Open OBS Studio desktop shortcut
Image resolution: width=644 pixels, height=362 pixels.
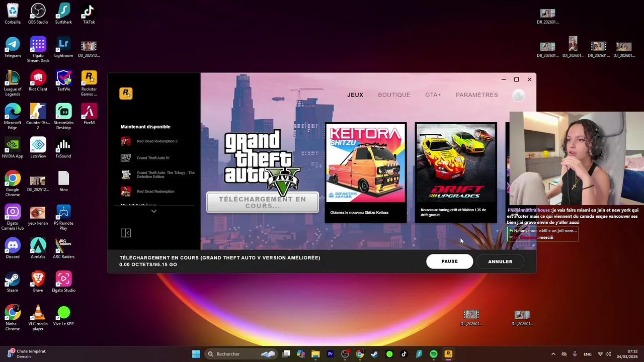[x=38, y=14]
